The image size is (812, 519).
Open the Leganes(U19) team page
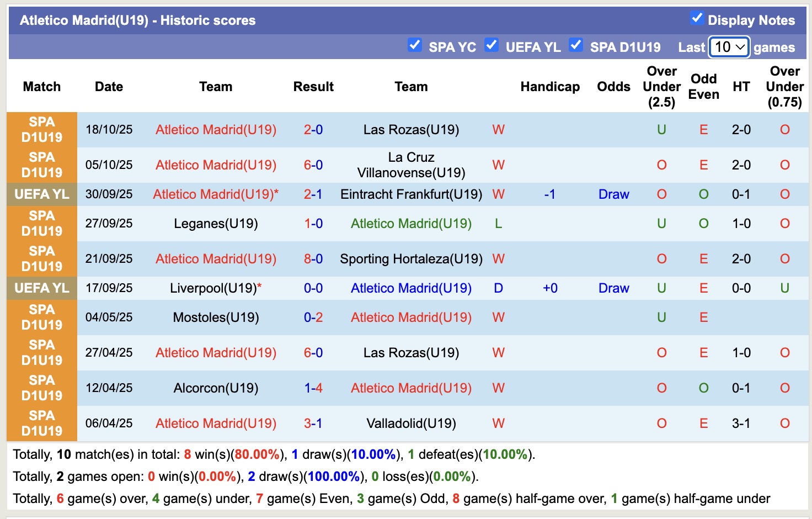(x=216, y=224)
